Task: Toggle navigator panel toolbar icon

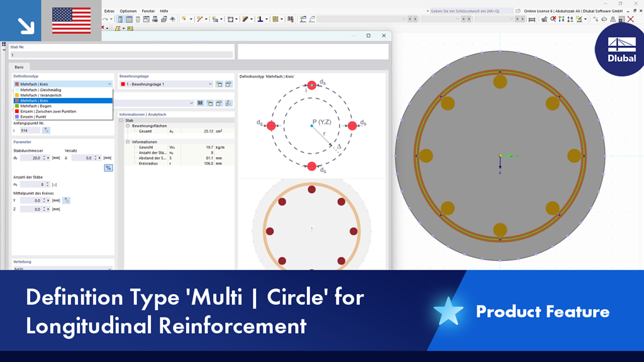Action: coord(120,19)
